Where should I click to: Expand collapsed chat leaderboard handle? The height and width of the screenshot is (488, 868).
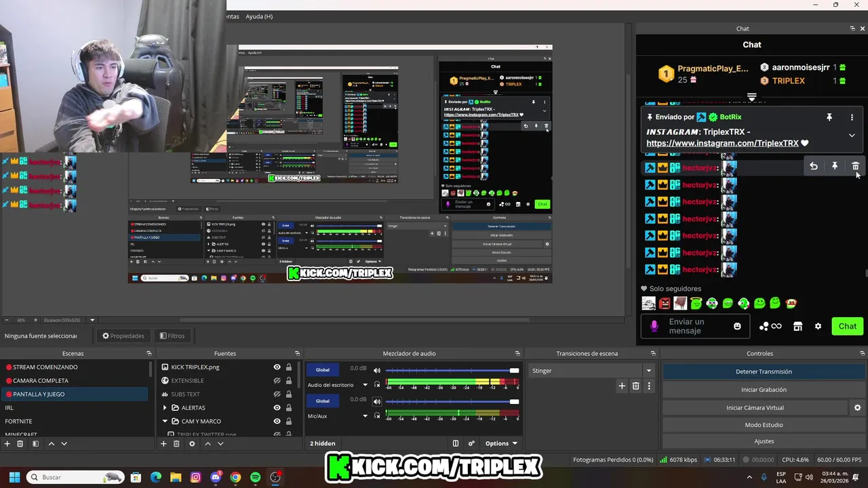[751, 98]
